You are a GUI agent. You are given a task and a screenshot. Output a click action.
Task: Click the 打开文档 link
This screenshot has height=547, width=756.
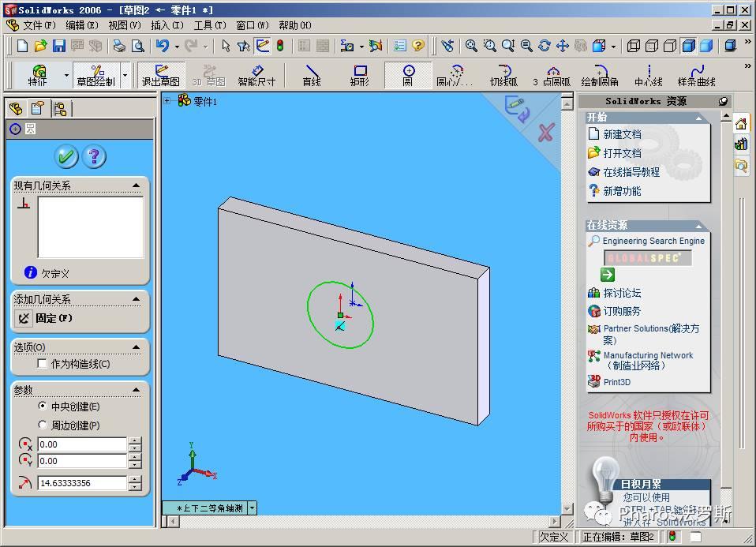[622, 153]
